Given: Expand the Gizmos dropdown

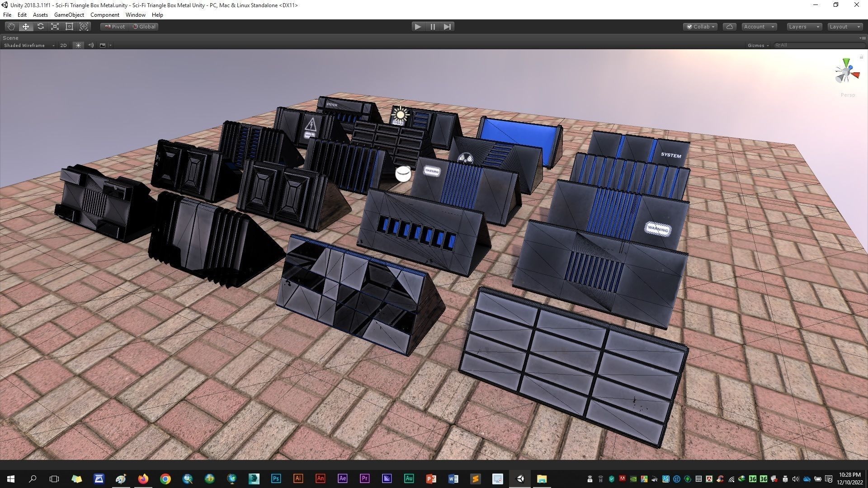Looking at the screenshot, I should click(758, 45).
